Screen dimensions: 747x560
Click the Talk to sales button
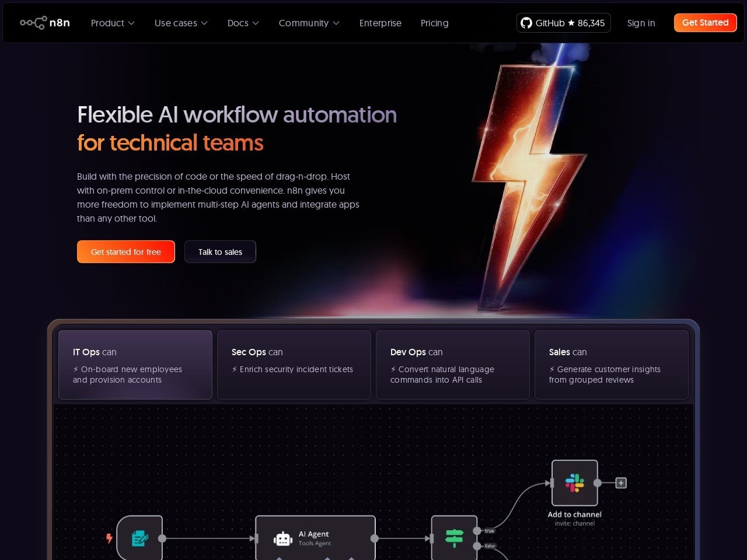point(220,252)
